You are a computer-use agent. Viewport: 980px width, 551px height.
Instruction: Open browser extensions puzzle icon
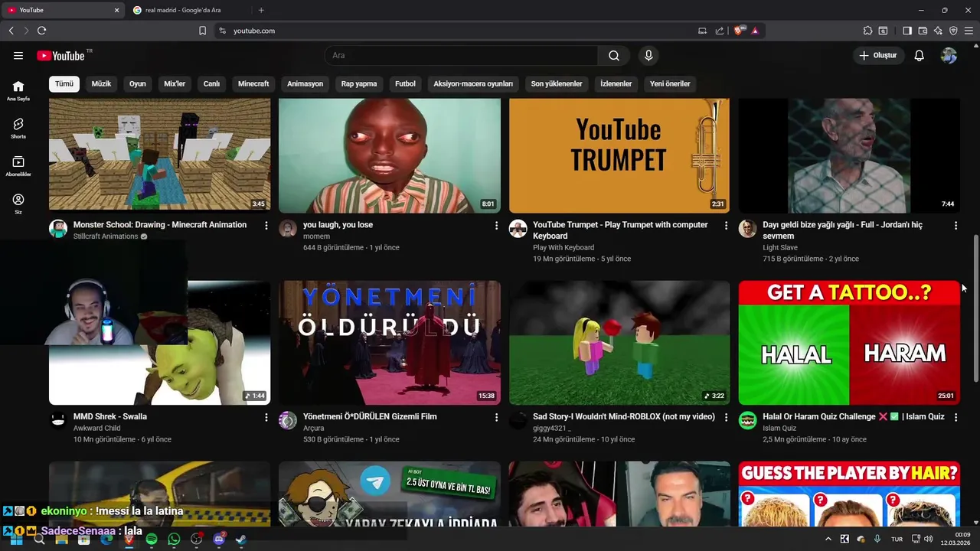coord(867,31)
